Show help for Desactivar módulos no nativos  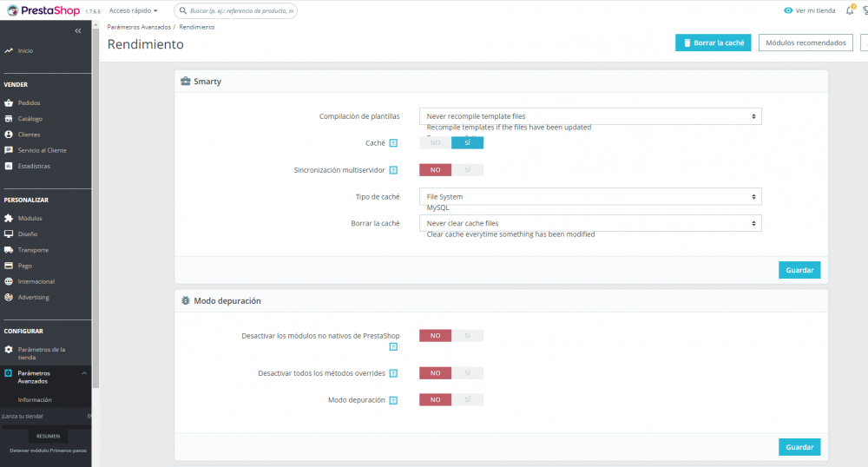[393, 347]
